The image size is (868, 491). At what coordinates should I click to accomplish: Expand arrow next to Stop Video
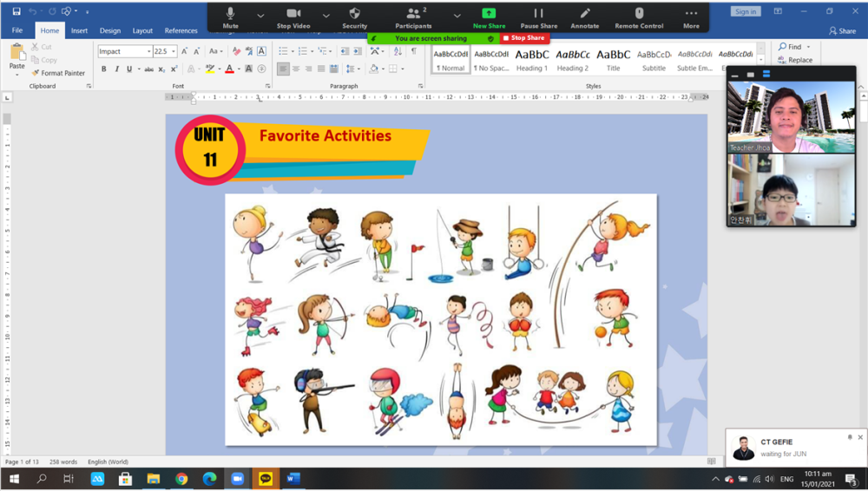(x=326, y=16)
